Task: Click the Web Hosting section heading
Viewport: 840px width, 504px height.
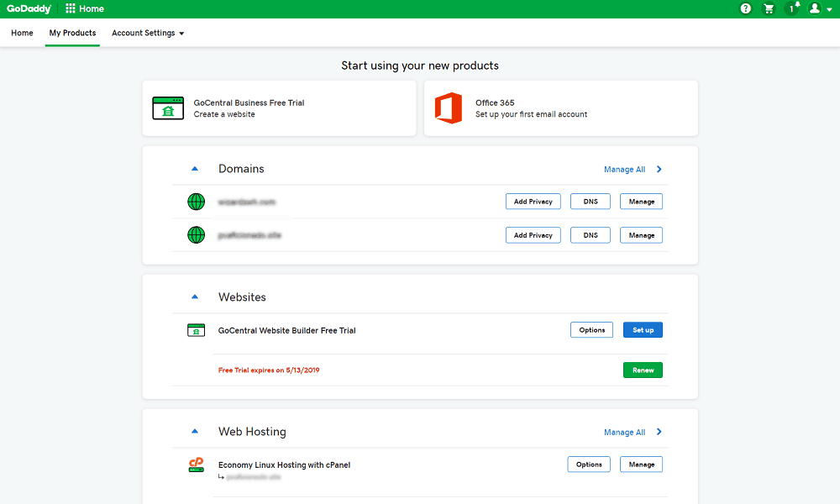Action: (x=252, y=432)
